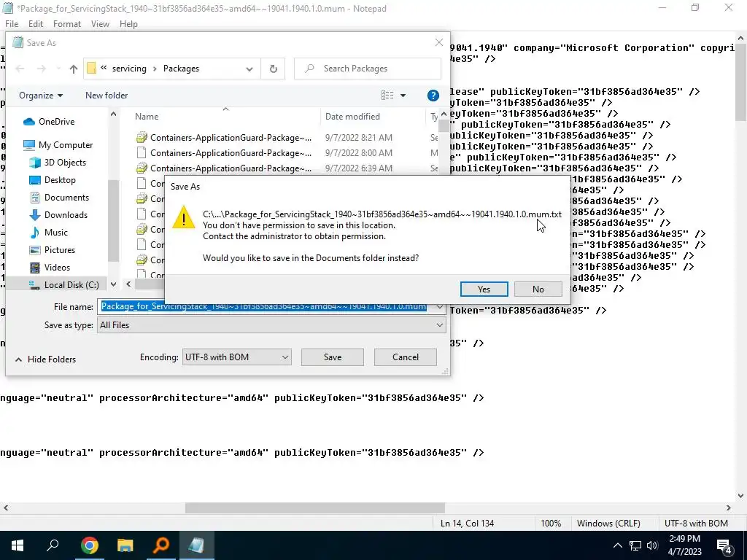
Task: Open notification center icon
Action: pyautogui.click(x=724, y=545)
